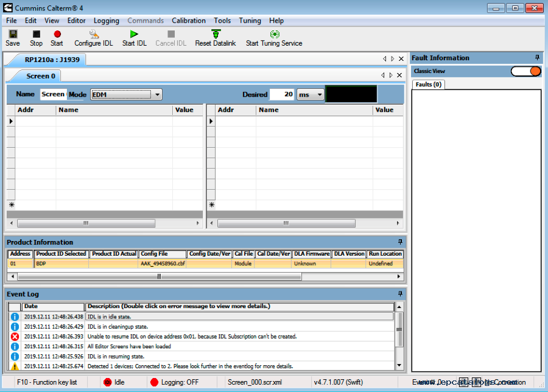
Task: Select the BDP product ID cell
Action: (61, 264)
